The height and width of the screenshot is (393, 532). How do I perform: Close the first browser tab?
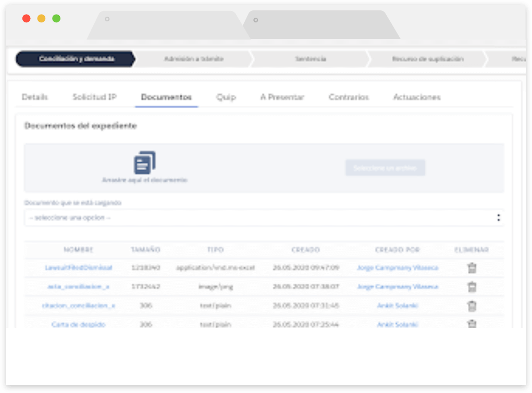[x=107, y=19]
